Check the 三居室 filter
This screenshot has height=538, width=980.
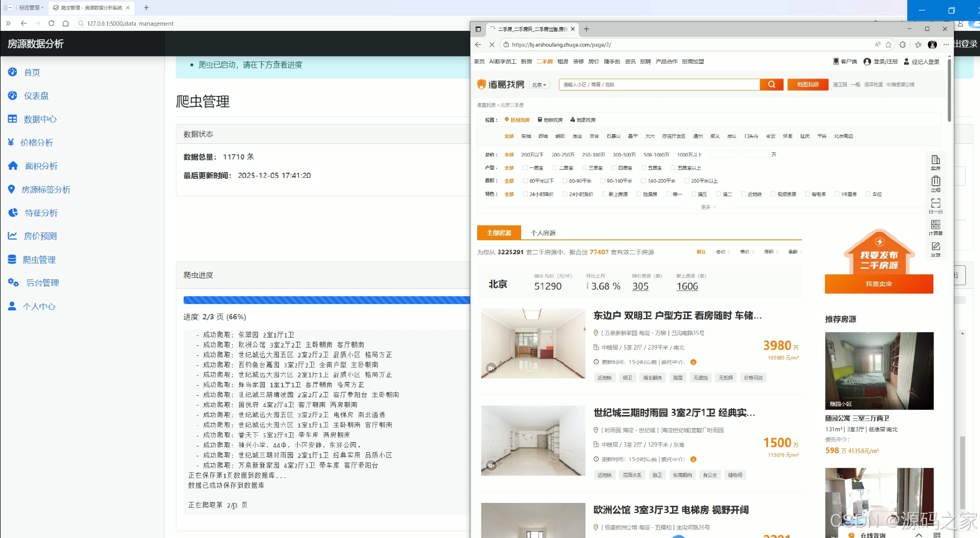coord(584,168)
